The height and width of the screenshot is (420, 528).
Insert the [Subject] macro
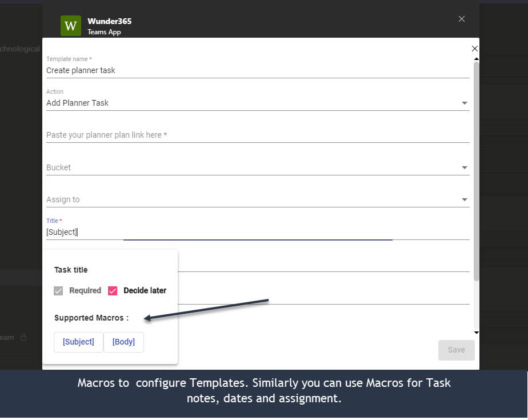(x=78, y=342)
